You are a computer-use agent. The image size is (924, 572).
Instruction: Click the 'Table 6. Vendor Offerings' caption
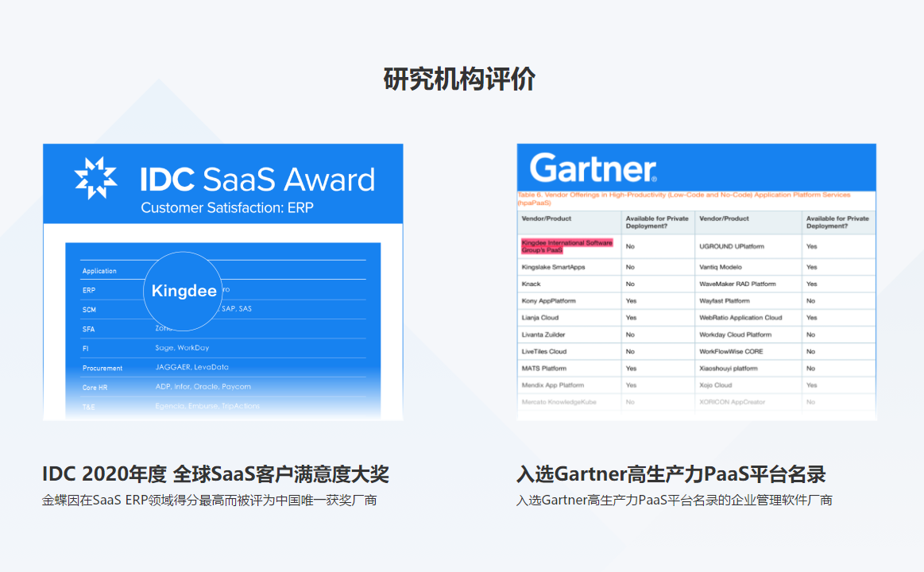point(683,199)
